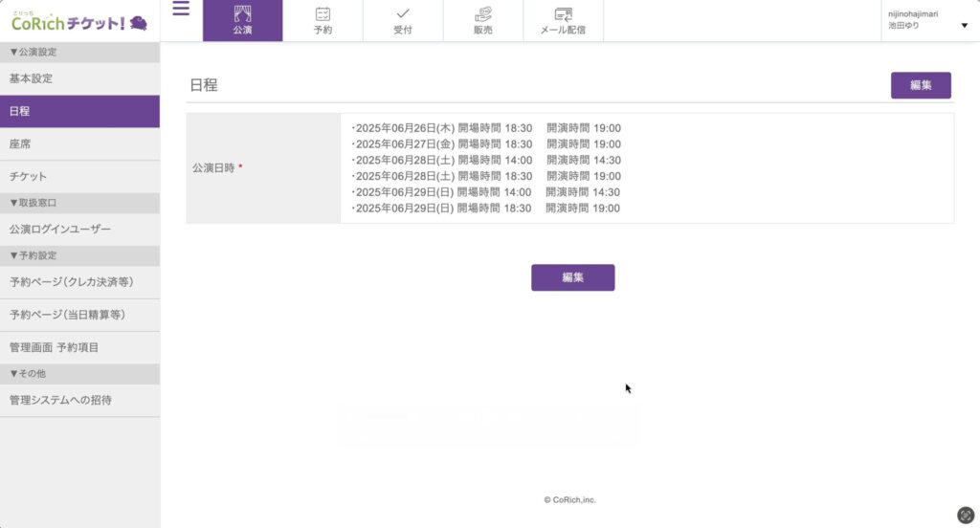The width and height of the screenshot is (980, 528).
Task: Open the 公演 tab with curtain icon
Action: click(242, 20)
